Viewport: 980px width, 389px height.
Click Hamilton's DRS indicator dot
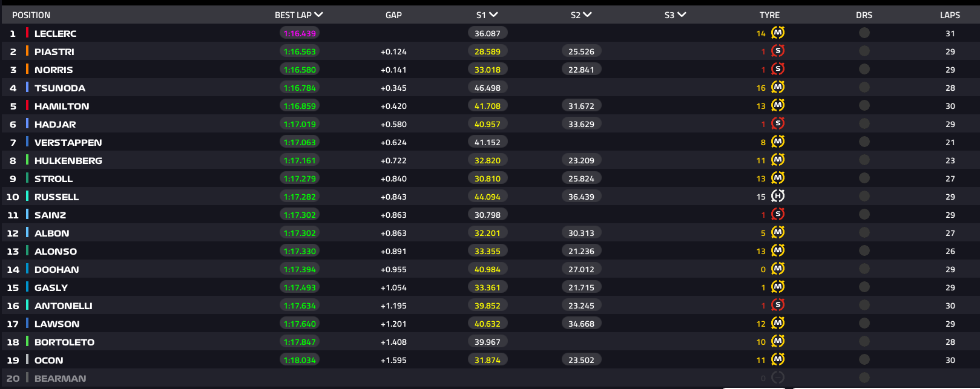(864, 105)
